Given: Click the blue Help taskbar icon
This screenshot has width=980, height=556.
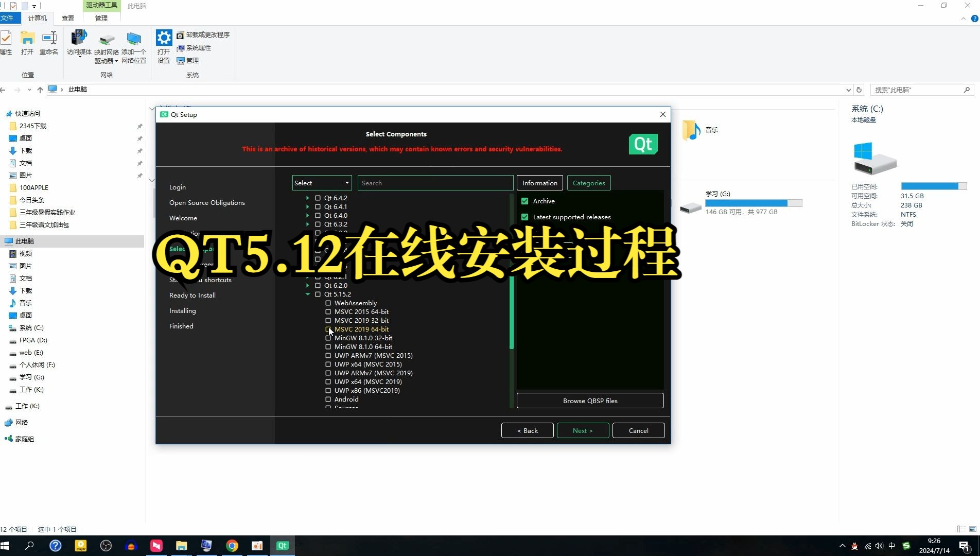Looking at the screenshot, I should point(55,546).
